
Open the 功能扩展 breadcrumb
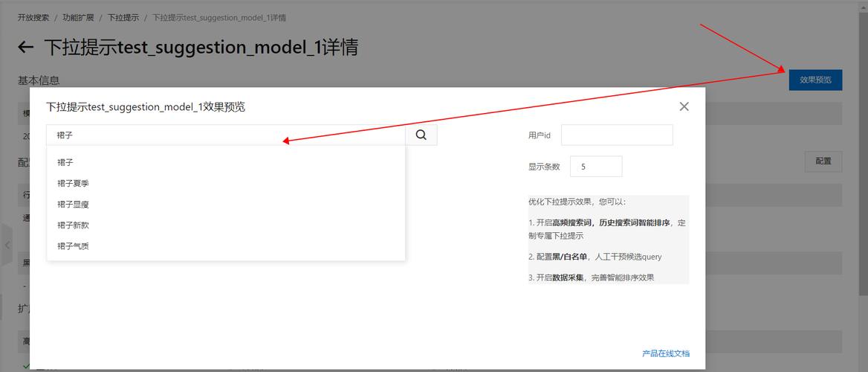[78, 18]
